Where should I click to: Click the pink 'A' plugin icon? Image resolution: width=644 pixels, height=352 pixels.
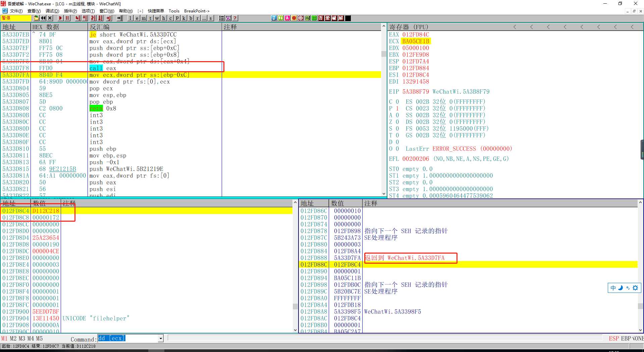[287, 18]
